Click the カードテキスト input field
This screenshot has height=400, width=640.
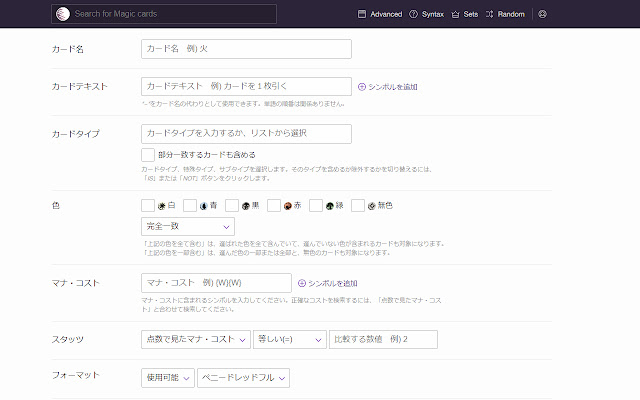pyautogui.click(x=246, y=87)
